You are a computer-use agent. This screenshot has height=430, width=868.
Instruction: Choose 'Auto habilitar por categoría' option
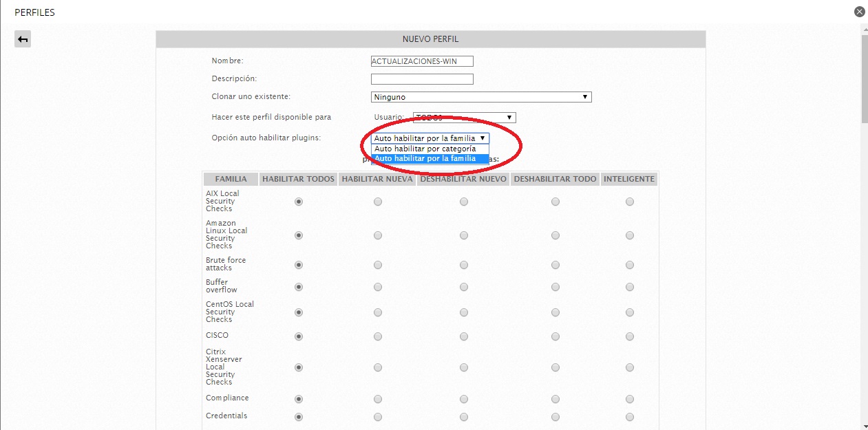[425, 149]
